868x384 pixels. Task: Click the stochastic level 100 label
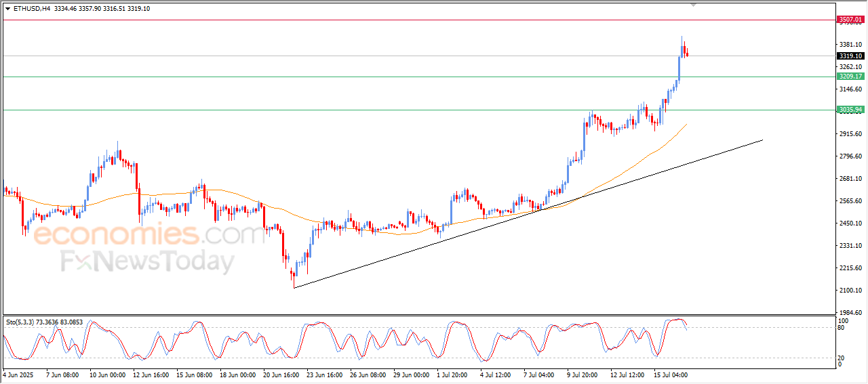pyautogui.click(x=844, y=320)
